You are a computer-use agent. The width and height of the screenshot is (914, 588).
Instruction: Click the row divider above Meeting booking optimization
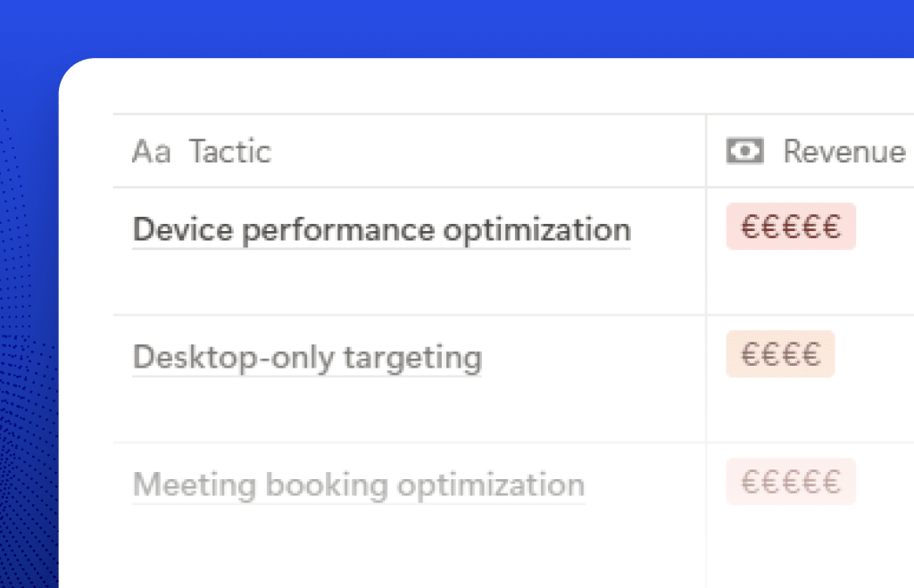(x=409, y=443)
